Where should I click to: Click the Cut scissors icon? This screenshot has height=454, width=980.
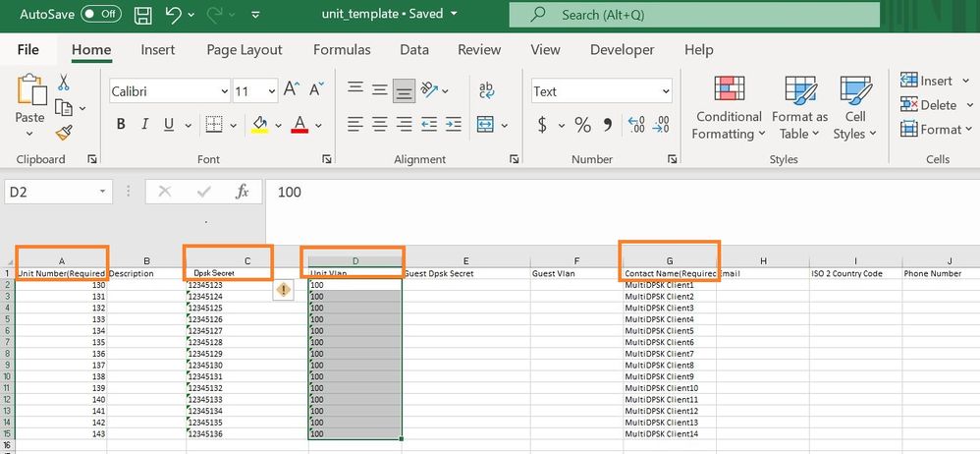click(64, 83)
